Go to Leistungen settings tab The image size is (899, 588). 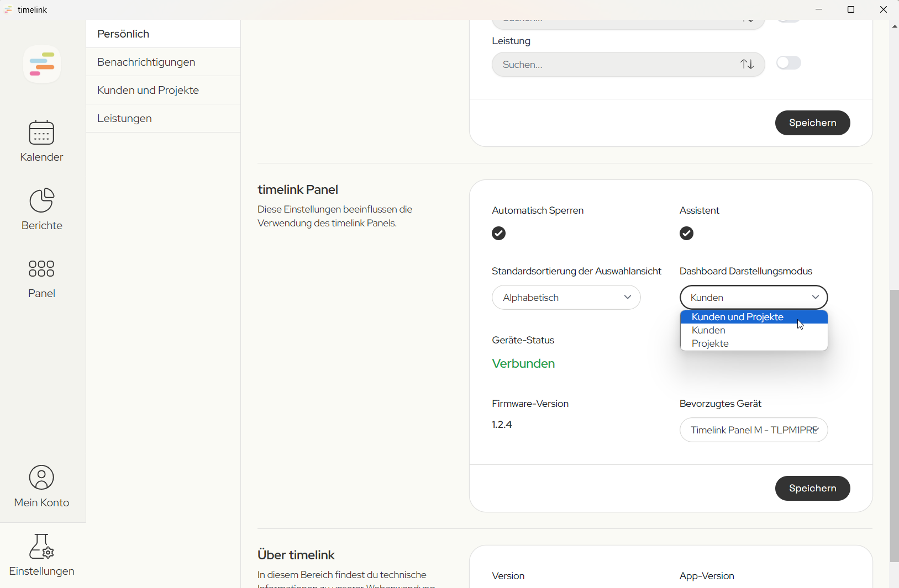point(163,119)
